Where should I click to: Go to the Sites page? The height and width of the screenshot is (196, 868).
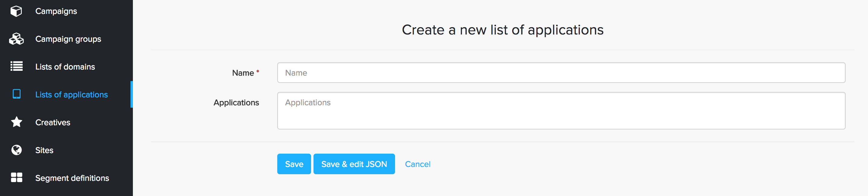(x=44, y=150)
